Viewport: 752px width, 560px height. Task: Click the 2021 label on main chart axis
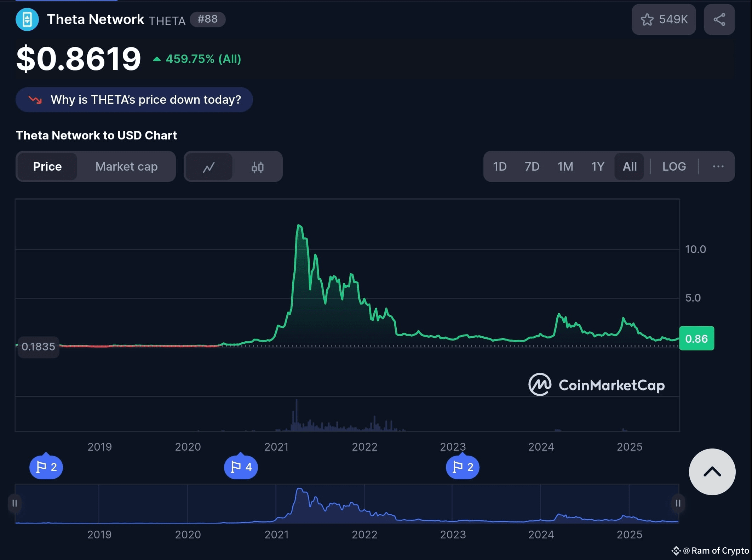point(276,447)
